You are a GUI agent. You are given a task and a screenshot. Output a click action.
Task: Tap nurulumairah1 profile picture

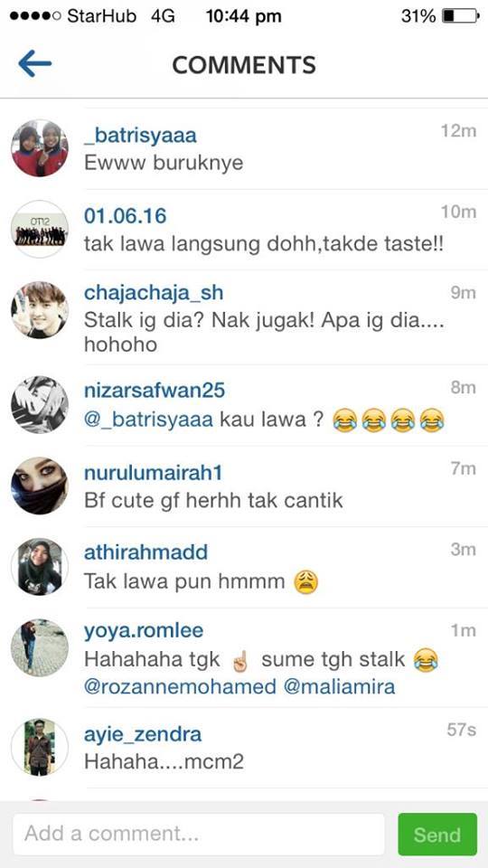tap(40, 486)
